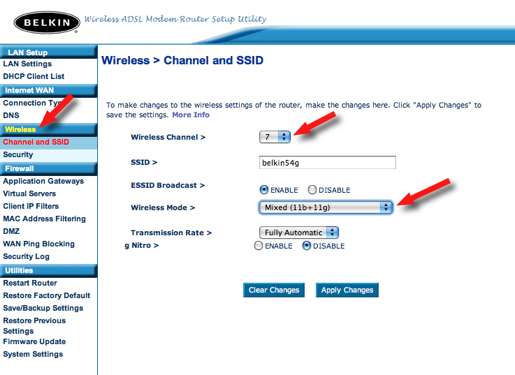The width and height of the screenshot is (515, 375).
Task: Click the Belkin logo
Action: pos(47,22)
